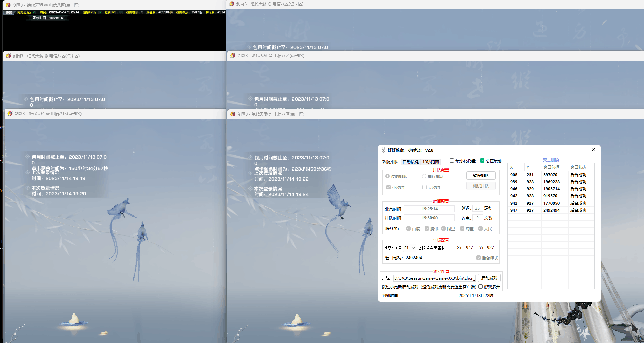Switch to the 自动按键 tab
644x343 pixels.
point(411,162)
